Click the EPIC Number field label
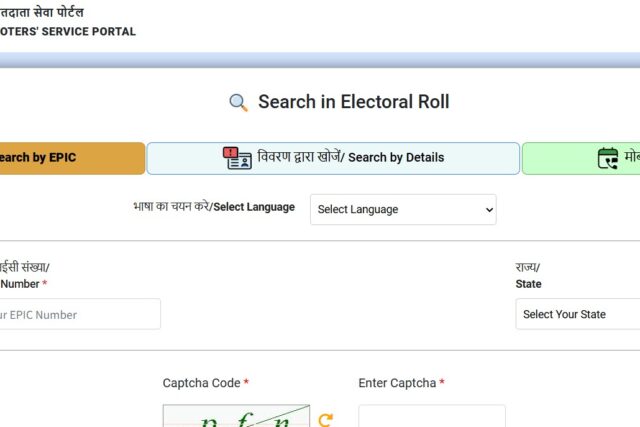Image resolution: width=640 pixels, height=427 pixels. tap(20, 284)
